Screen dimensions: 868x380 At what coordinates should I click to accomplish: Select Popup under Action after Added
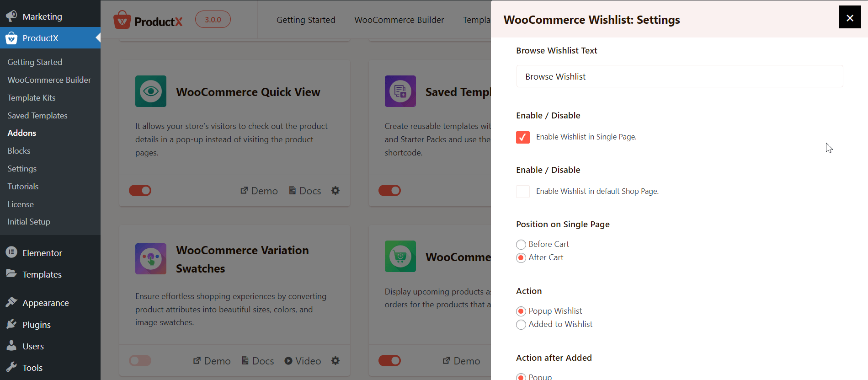pos(521,377)
